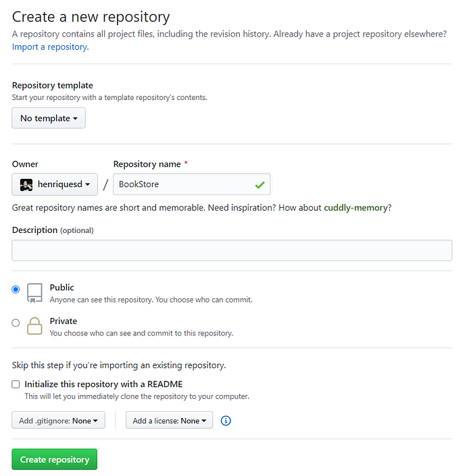
Task: Use the cuddly-memory name suggestion
Action: point(355,208)
